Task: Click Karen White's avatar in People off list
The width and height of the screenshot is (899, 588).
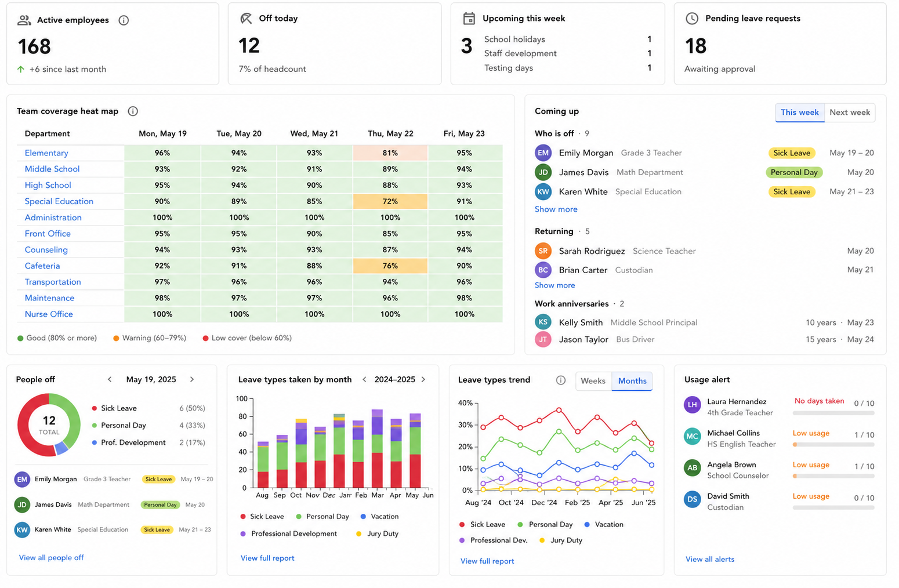Action: [x=22, y=530]
